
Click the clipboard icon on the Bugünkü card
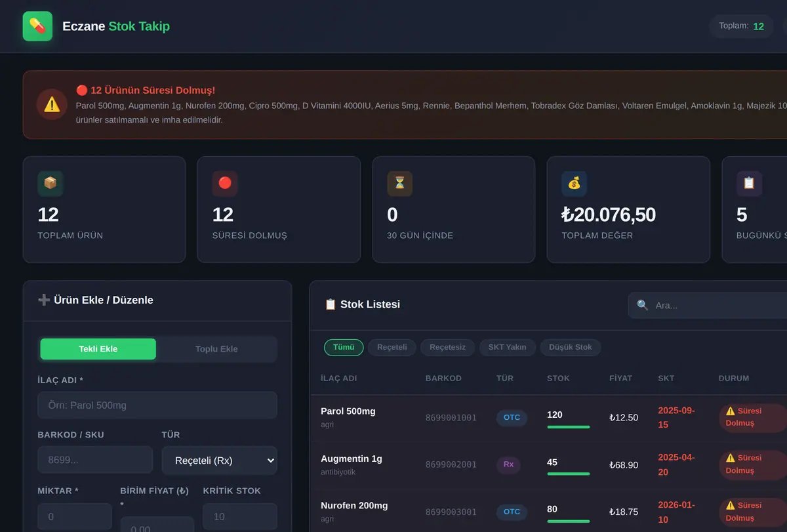(x=749, y=184)
